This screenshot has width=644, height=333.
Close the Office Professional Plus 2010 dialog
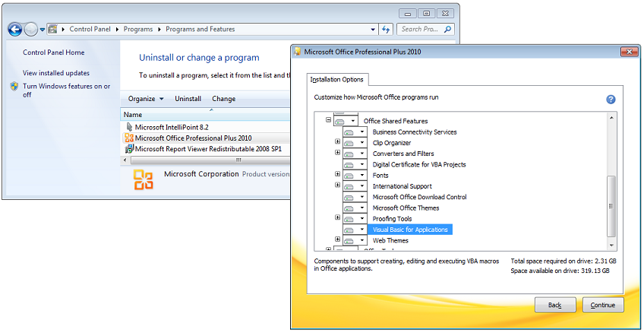[x=628, y=52]
